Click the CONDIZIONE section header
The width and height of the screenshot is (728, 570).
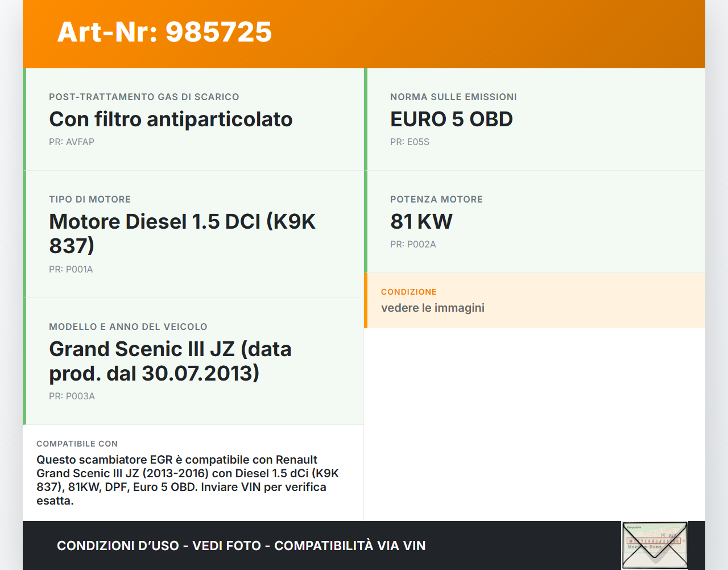point(408,292)
